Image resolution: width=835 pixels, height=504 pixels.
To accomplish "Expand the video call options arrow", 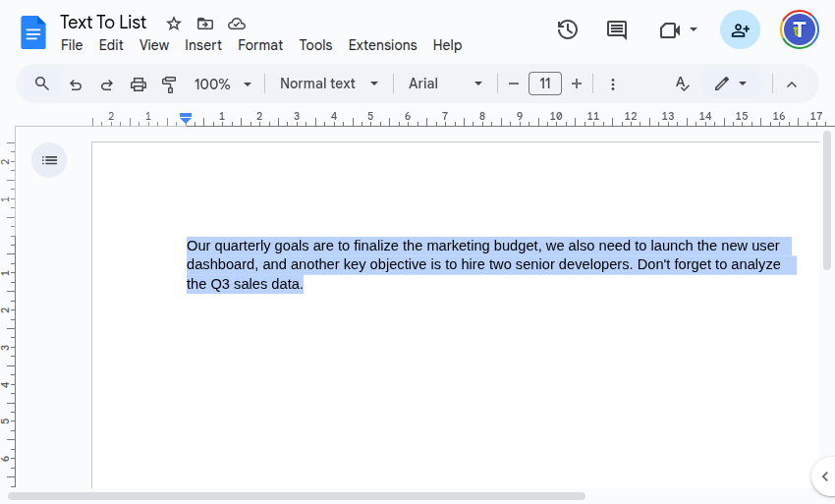I will click(x=694, y=29).
